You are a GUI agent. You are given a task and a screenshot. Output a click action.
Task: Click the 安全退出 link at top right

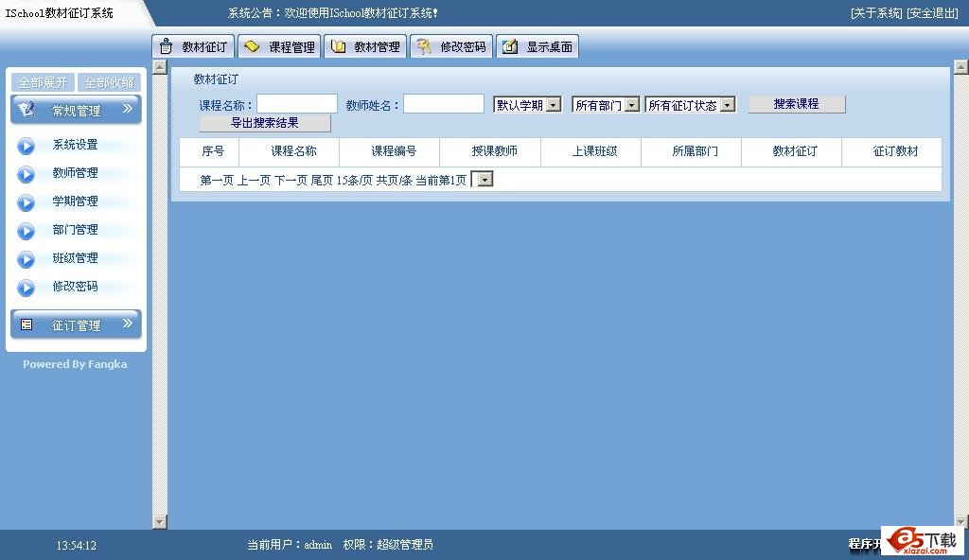pos(931,12)
